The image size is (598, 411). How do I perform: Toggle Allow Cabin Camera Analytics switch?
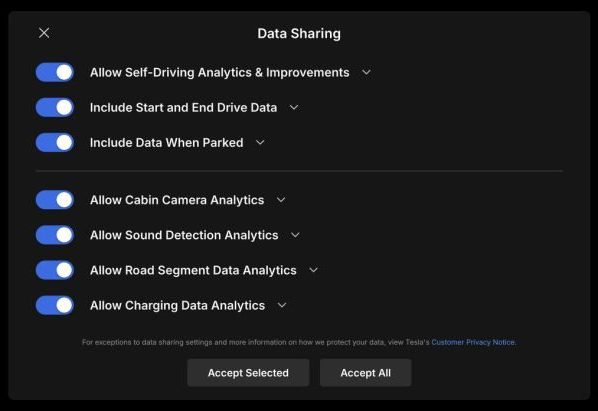pyautogui.click(x=55, y=200)
